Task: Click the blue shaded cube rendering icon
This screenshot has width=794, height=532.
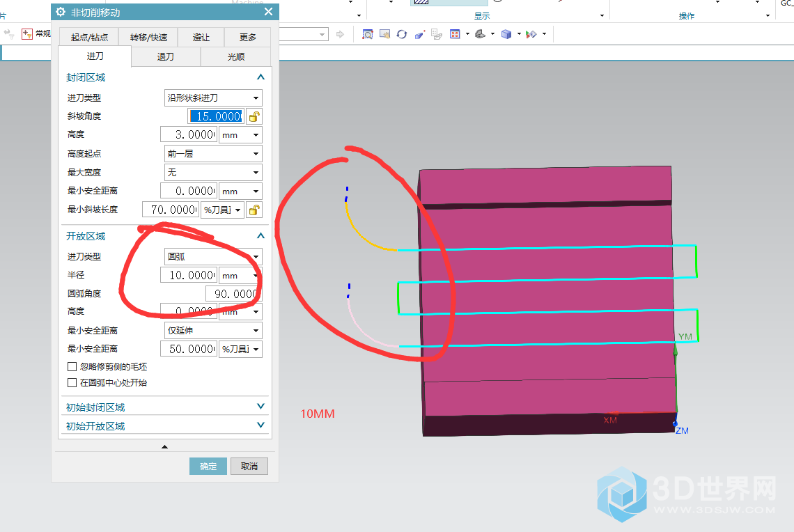Action: (506, 34)
